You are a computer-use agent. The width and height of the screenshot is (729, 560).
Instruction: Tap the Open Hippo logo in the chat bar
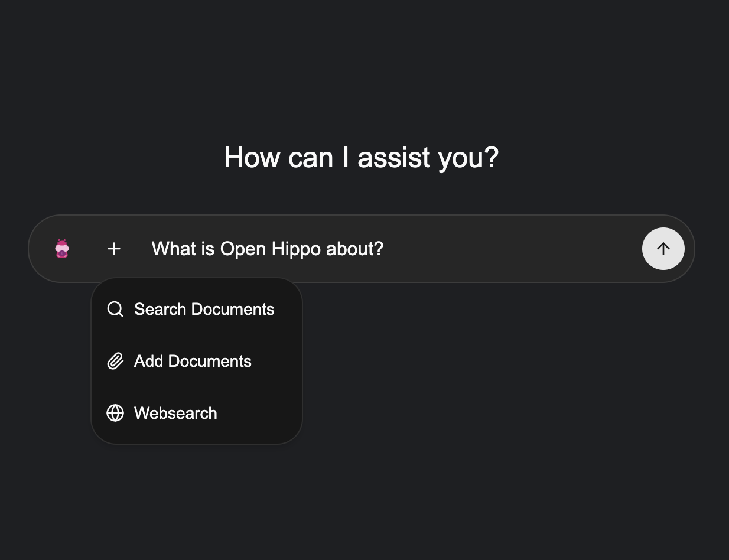click(x=62, y=249)
